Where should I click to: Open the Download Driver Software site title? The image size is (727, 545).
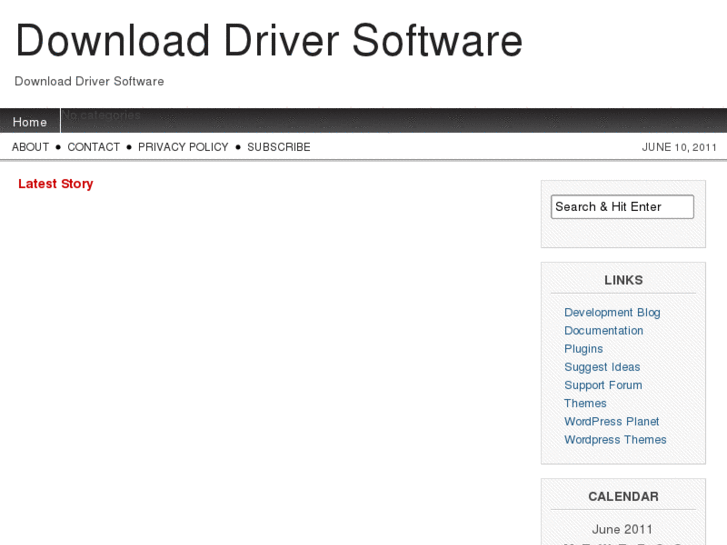coord(269,41)
